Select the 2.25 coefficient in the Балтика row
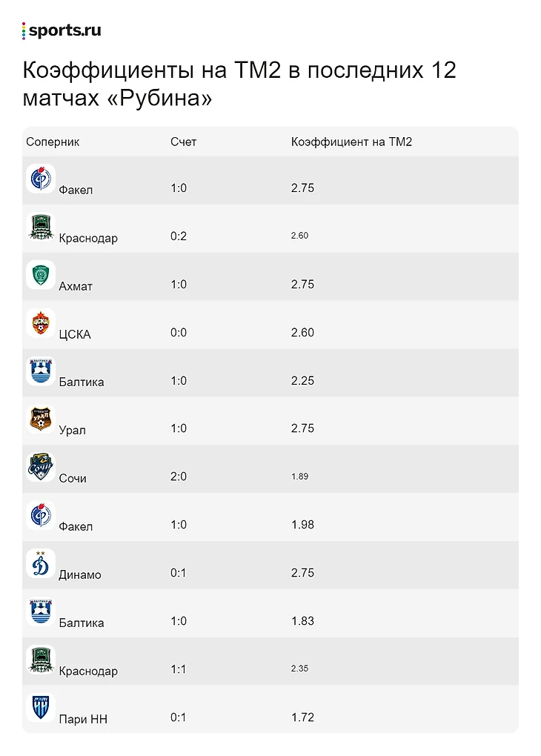The image size is (541, 756). [303, 380]
